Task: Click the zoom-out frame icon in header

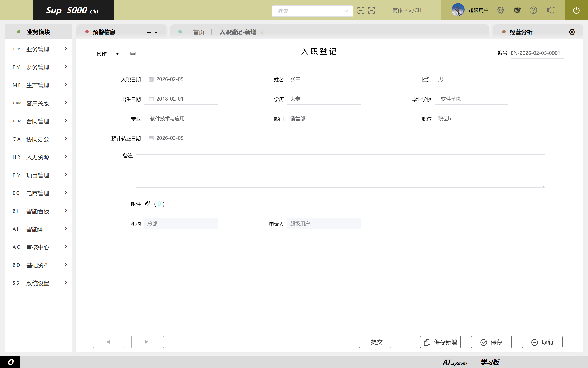Action: coord(371,10)
